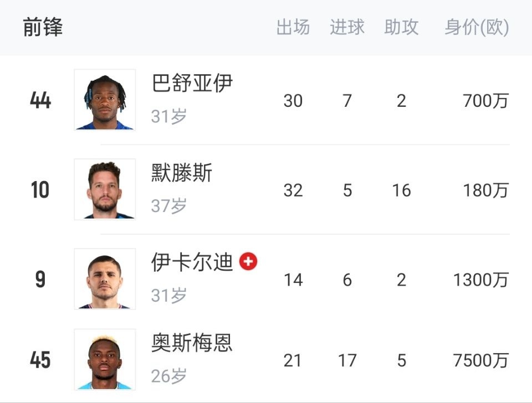Viewport: 532px width, 403px height.
Task: Open 默滕斯 player photo
Action: click(105, 189)
